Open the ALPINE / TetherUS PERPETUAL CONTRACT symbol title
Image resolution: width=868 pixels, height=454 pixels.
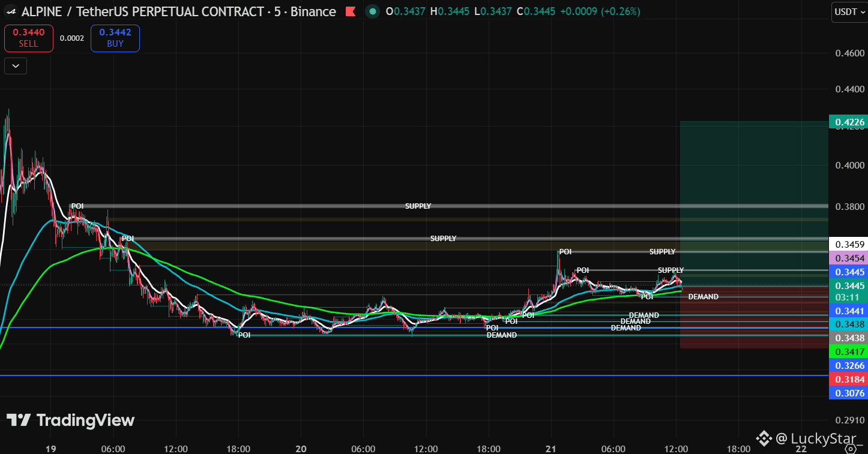(x=143, y=11)
